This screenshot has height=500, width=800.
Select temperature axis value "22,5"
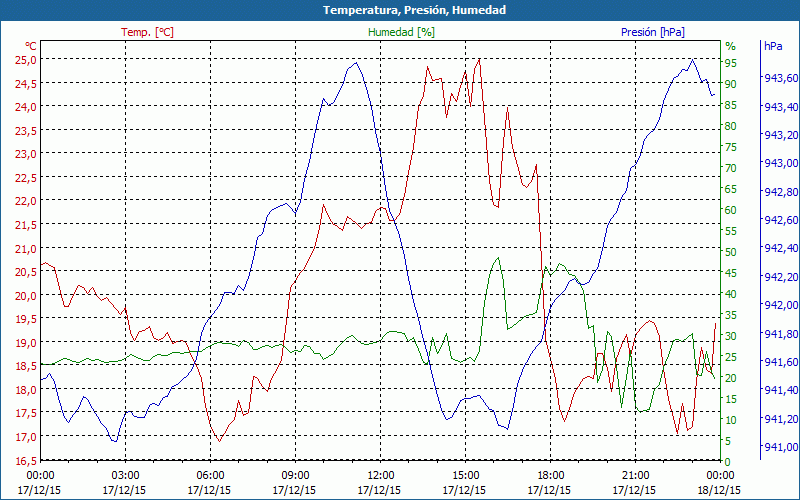coord(26,178)
